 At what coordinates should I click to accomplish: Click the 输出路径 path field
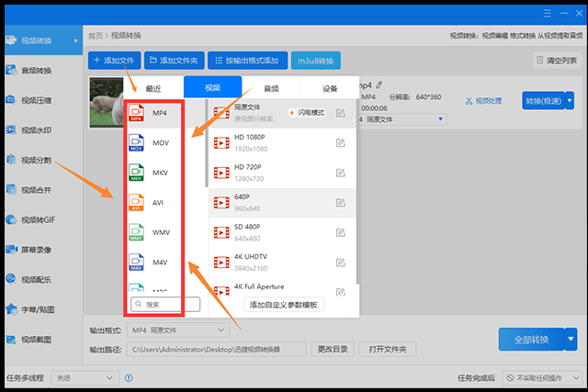tap(216, 349)
